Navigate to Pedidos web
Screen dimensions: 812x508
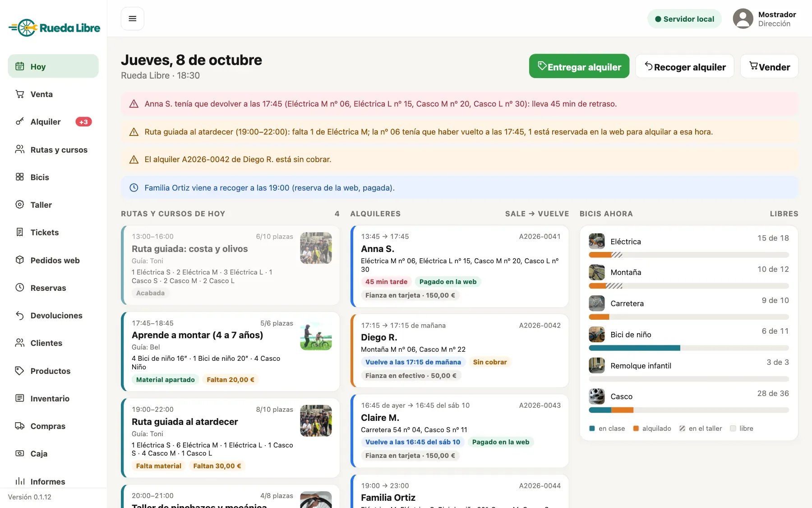[53, 260]
